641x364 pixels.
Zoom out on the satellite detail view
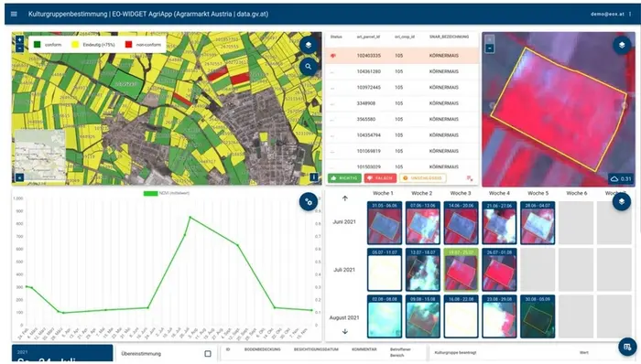coord(489,48)
